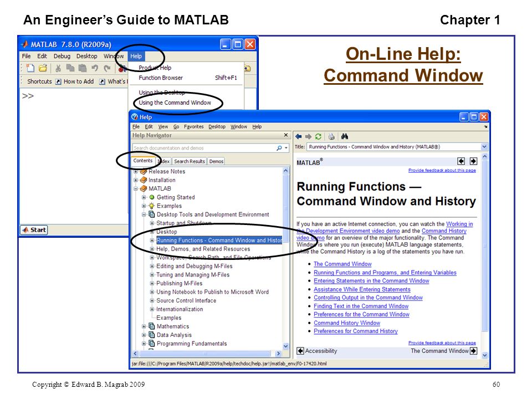Open Entering Statements in the Command Window link
The width and height of the screenshot is (532, 399).
click(371, 281)
